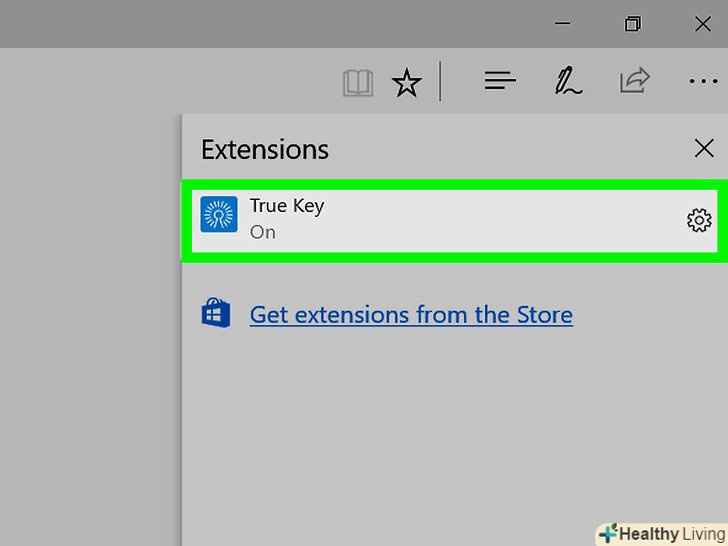
Task: Open Reading view book icon
Action: point(357,82)
